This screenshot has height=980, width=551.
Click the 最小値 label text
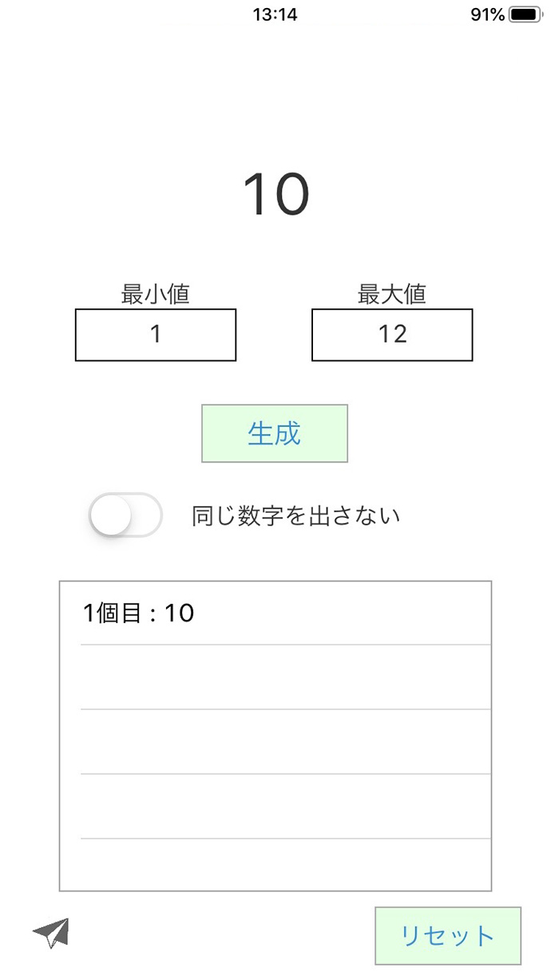(155, 294)
